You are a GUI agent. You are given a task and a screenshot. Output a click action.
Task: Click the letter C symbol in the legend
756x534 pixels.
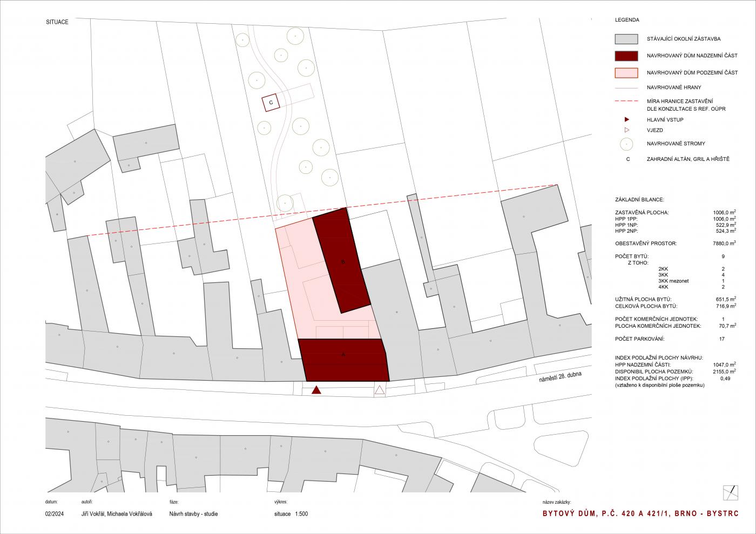tap(627, 159)
